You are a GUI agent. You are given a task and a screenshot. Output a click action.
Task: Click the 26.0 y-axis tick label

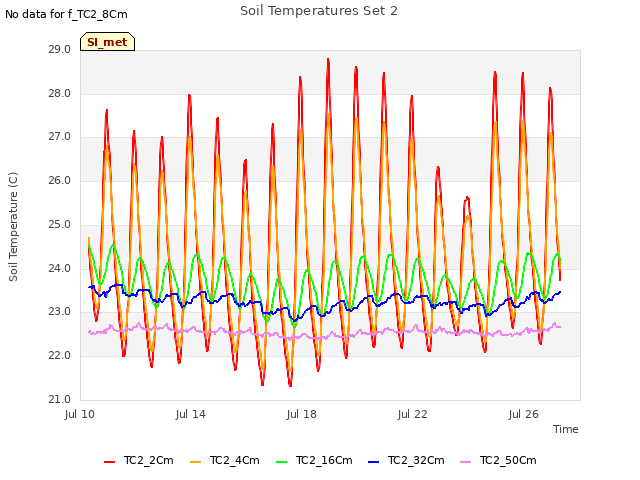pos(60,180)
